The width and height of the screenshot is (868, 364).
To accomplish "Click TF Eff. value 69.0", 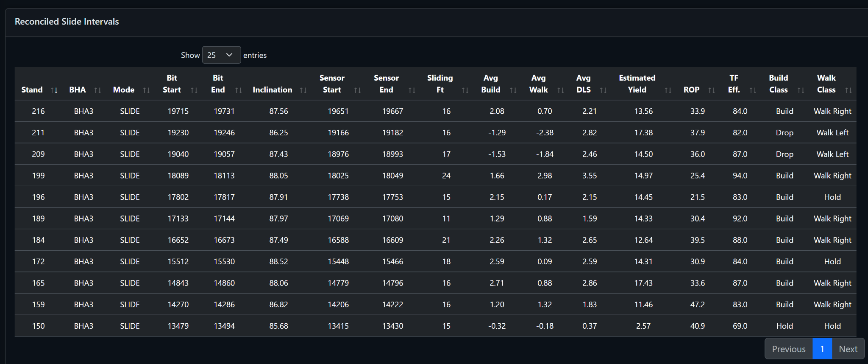I will coord(740,326).
